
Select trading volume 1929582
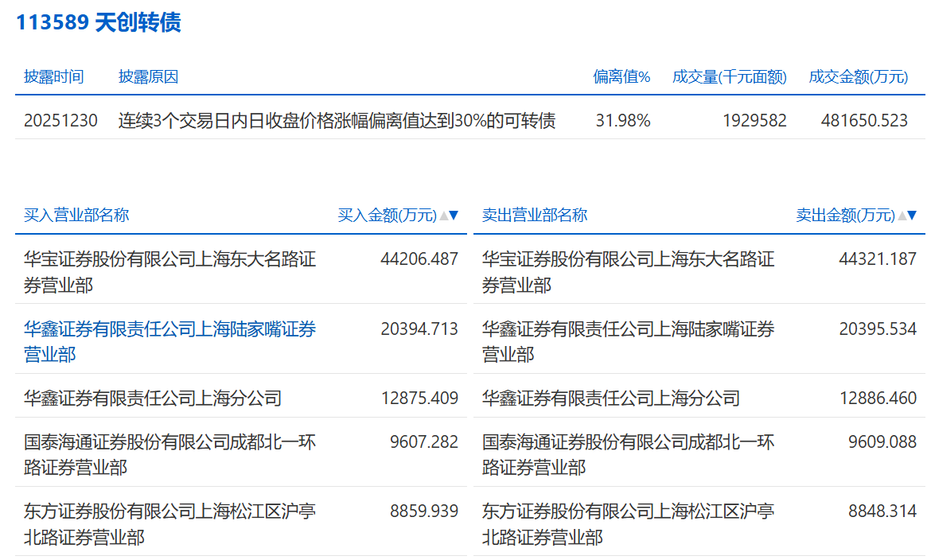754,121
